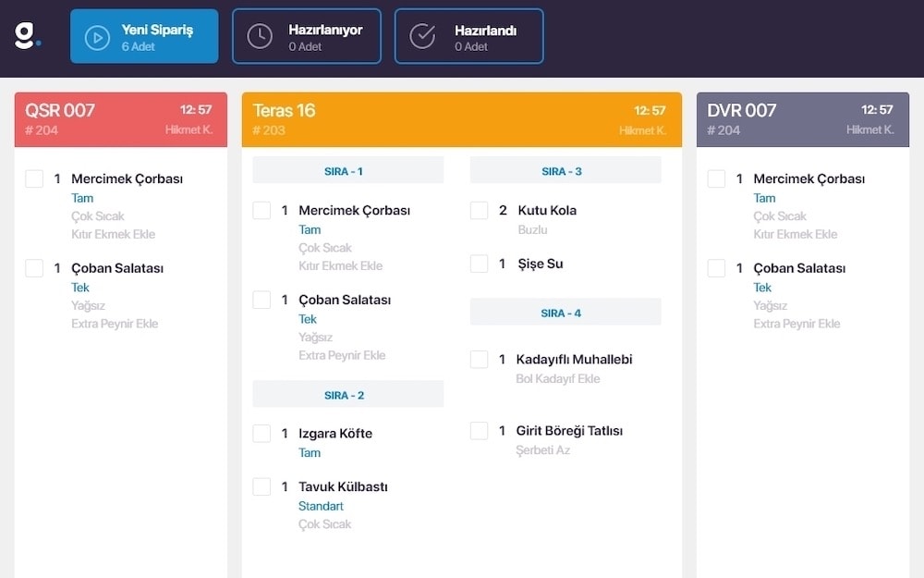Select the DVR 007 order header
Screen dimensions: 924x578
pyautogui.click(x=800, y=119)
